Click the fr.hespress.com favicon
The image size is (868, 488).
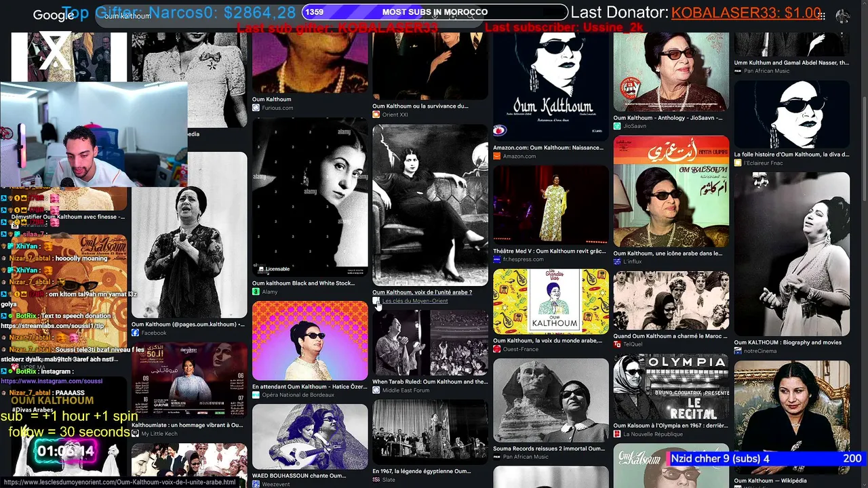pos(496,259)
